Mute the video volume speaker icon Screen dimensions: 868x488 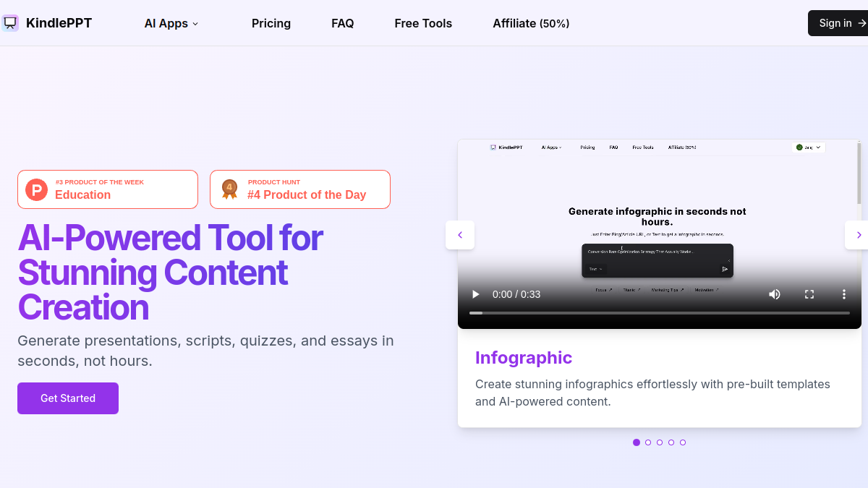pos(775,294)
